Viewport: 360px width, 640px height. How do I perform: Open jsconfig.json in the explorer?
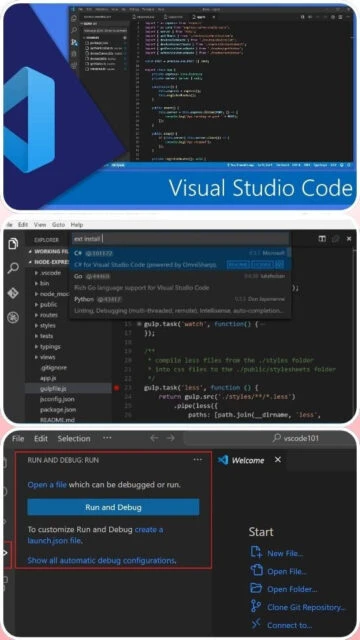pos(57,399)
